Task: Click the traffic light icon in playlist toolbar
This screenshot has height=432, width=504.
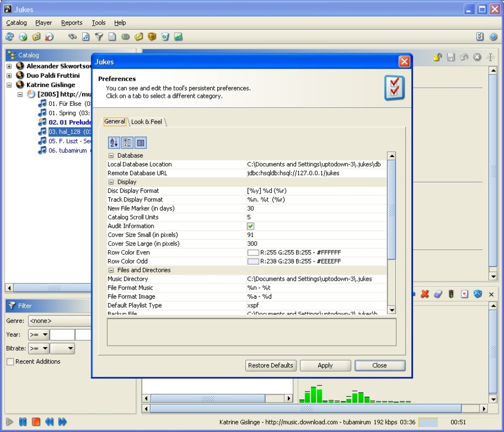Action: coord(451,294)
